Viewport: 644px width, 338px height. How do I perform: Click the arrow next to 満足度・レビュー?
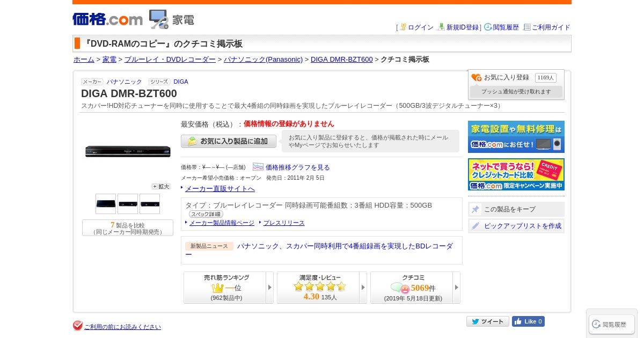pyautogui.click(x=363, y=288)
